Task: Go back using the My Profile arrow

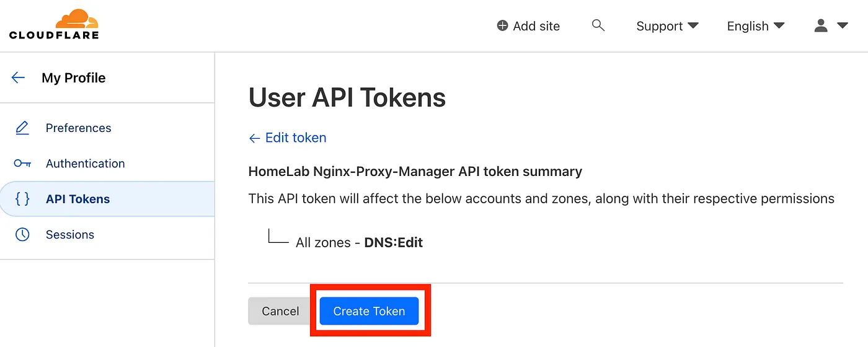Action: pos(18,77)
